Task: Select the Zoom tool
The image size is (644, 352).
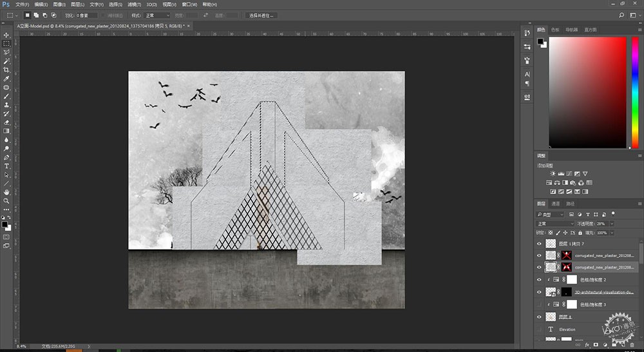Action: [6, 201]
